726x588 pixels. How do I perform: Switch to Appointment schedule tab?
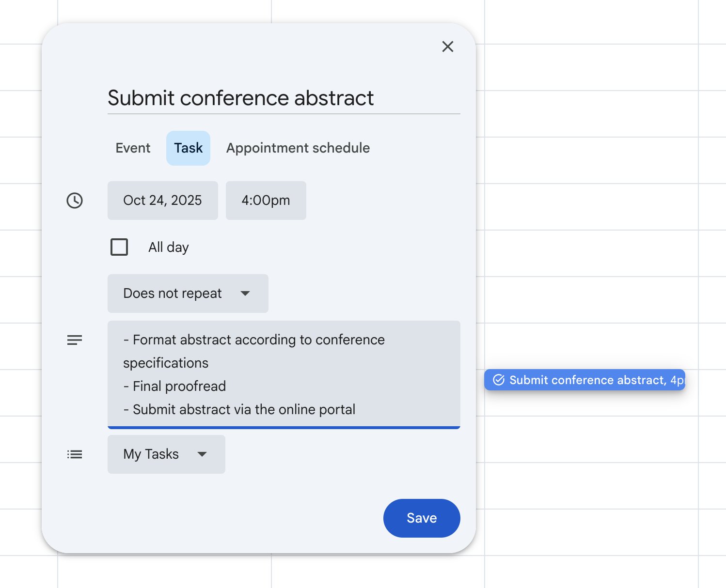pyautogui.click(x=298, y=148)
